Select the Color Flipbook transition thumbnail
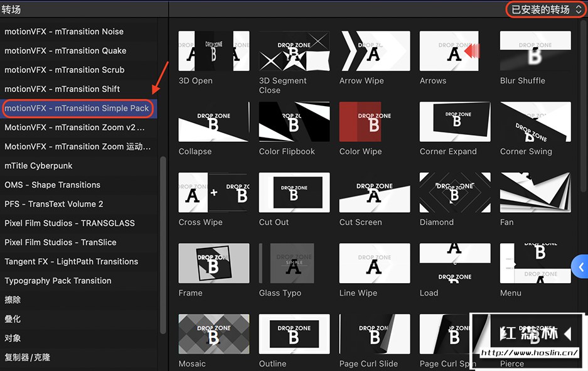 coord(294,122)
